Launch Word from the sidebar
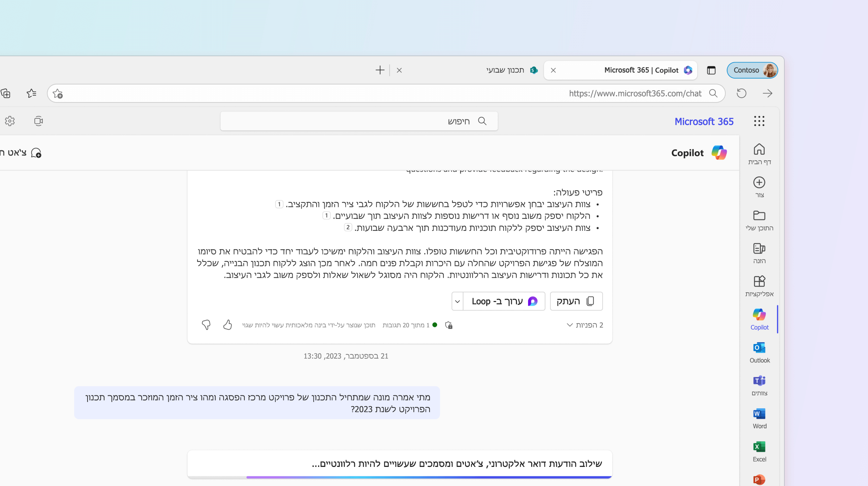This screenshot has width=868, height=486. point(759,419)
